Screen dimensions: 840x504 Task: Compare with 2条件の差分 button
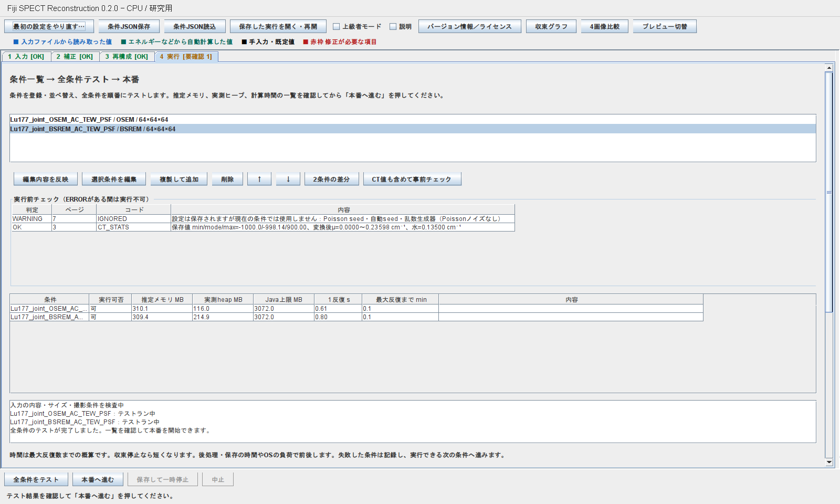click(332, 179)
